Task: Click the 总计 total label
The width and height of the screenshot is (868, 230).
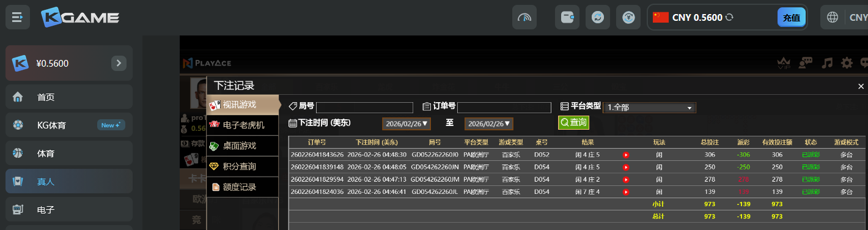Action: tap(658, 216)
